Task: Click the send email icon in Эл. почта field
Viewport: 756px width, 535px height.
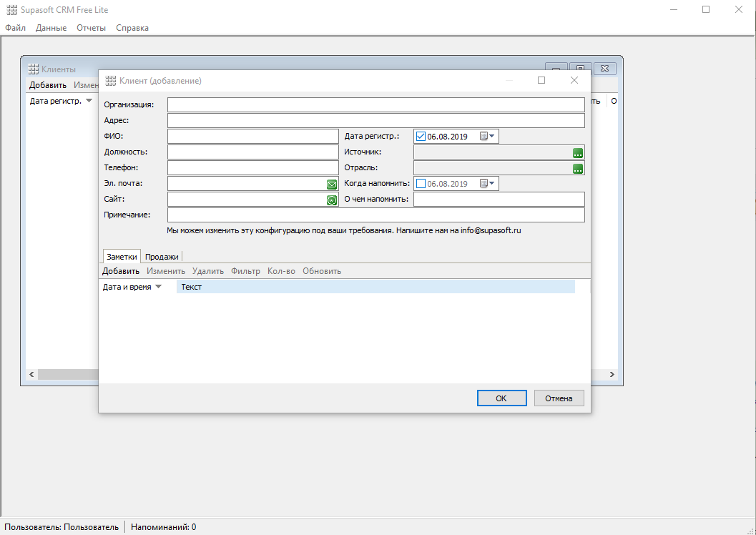Action: coord(332,185)
